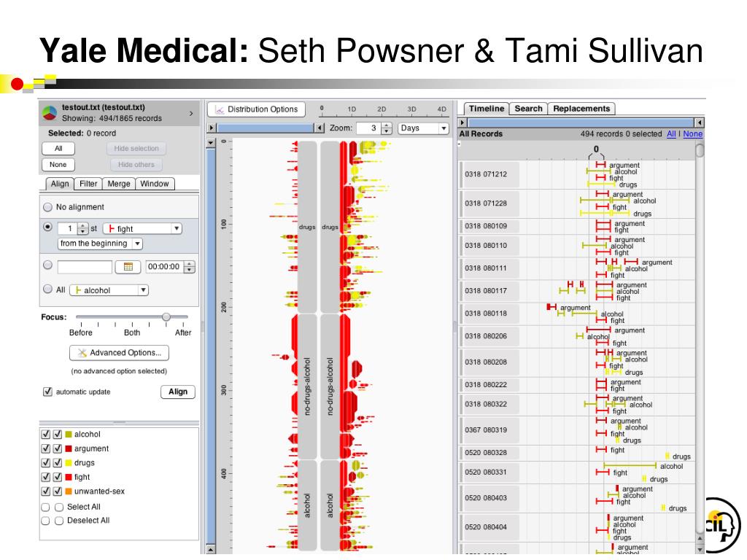Image resolution: width=747 pixels, height=560 pixels.
Task: Click the All selection button
Action: (58, 149)
